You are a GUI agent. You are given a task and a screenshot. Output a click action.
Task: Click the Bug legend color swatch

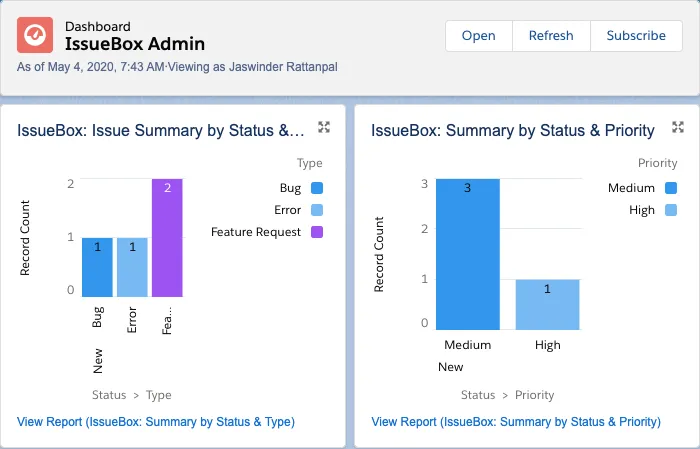point(317,188)
